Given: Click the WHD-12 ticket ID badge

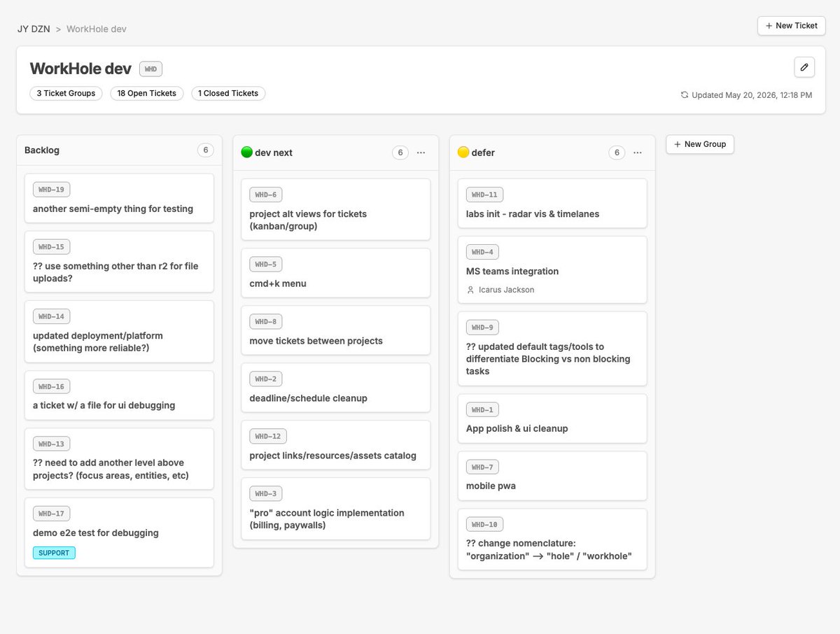Looking at the screenshot, I should tap(268, 437).
